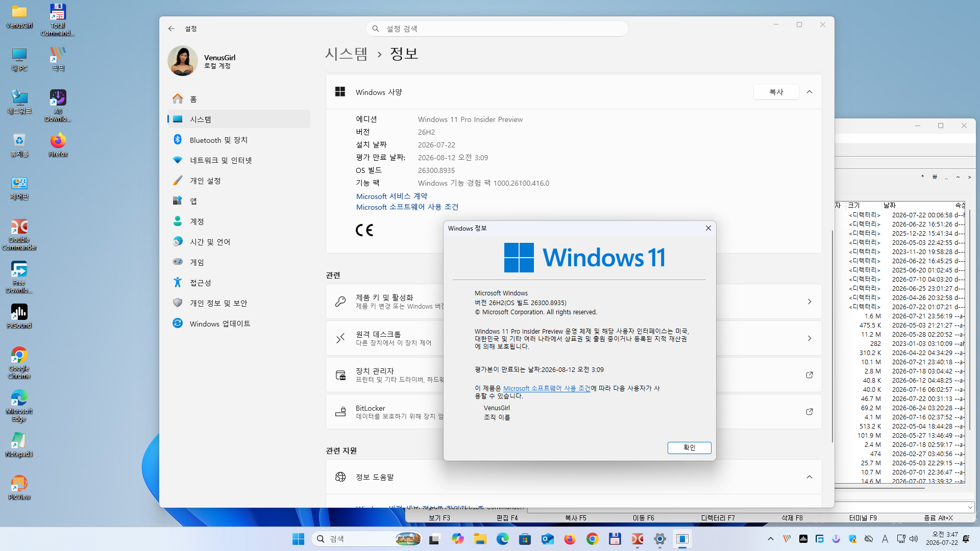Show hidden system tray icons

[771, 539]
